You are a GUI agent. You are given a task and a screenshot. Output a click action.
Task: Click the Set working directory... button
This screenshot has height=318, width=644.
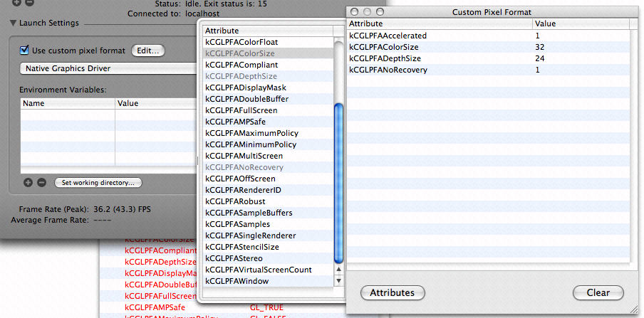[98, 183]
